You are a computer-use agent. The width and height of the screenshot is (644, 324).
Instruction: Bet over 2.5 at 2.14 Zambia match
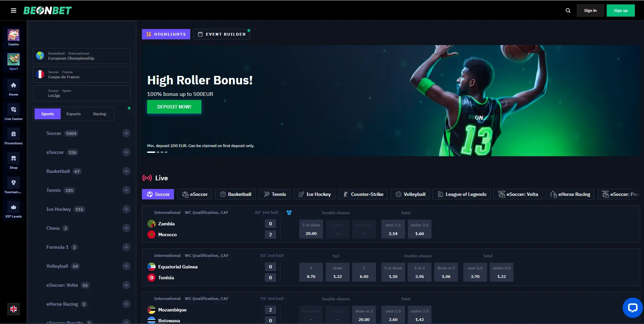click(393, 229)
